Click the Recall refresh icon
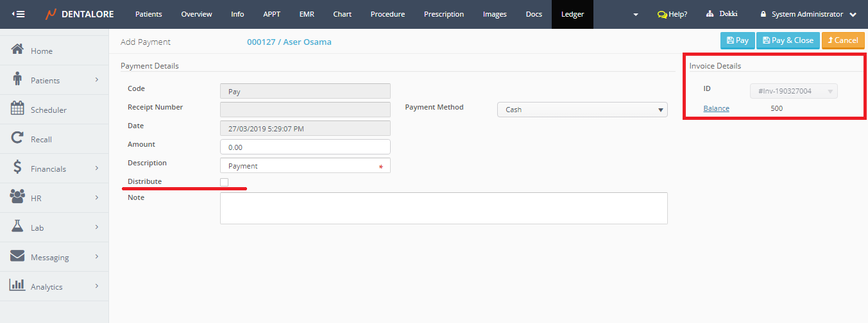 [x=18, y=138]
